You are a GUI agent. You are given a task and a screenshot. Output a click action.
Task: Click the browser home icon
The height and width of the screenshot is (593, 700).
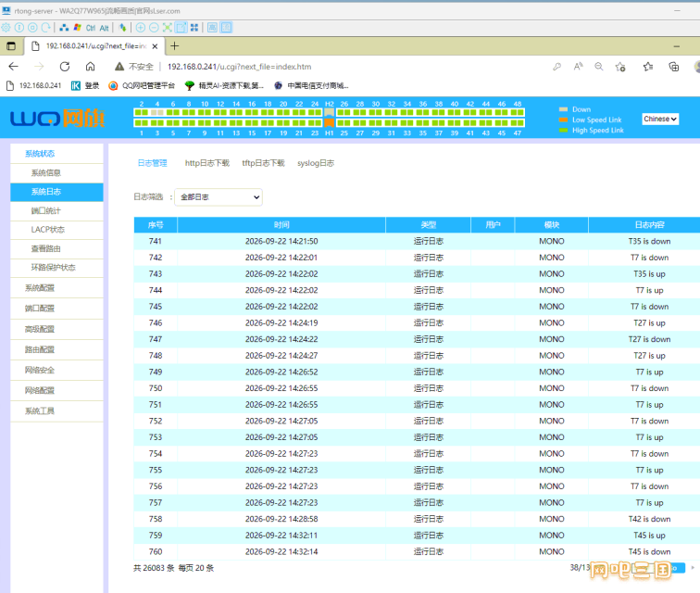pyautogui.click(x=90, y=67)
